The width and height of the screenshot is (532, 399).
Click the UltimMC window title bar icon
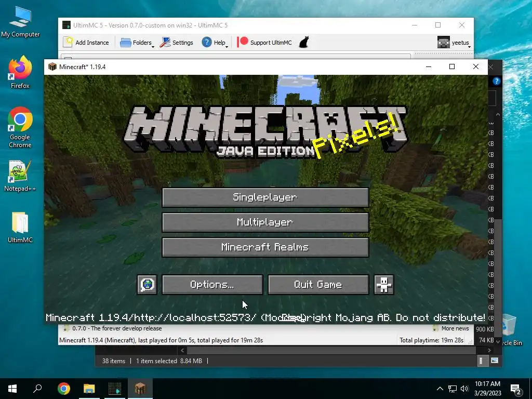tap(66, 25)
